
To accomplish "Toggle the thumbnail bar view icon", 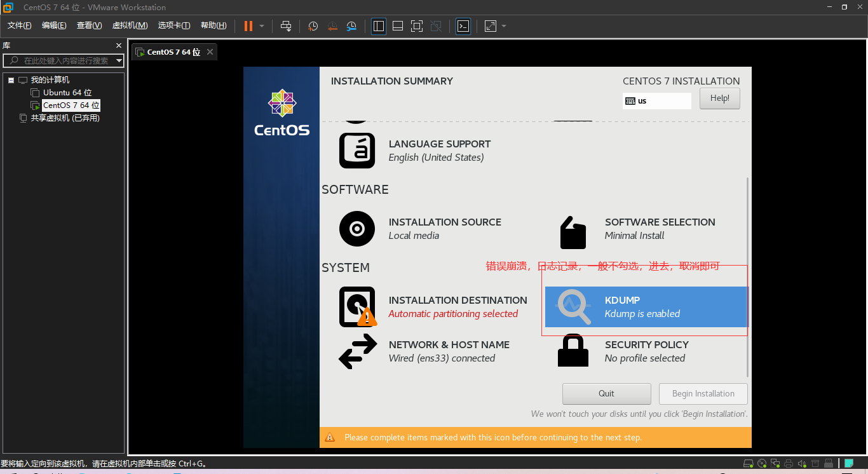I will point(398,26).
